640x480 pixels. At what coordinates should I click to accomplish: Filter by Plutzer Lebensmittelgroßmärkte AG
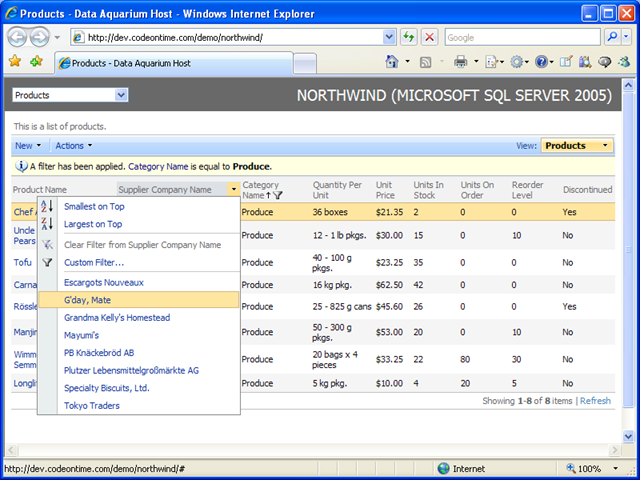point(131,371)
